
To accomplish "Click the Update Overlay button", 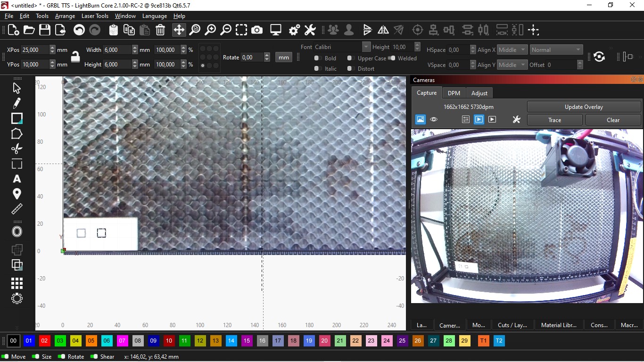I will (x=584, y=107).
